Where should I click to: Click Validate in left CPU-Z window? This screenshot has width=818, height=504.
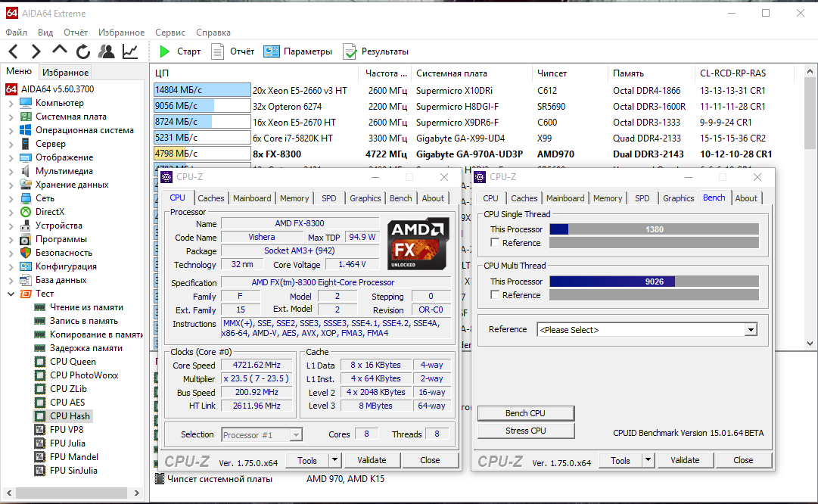pos(372,460)
